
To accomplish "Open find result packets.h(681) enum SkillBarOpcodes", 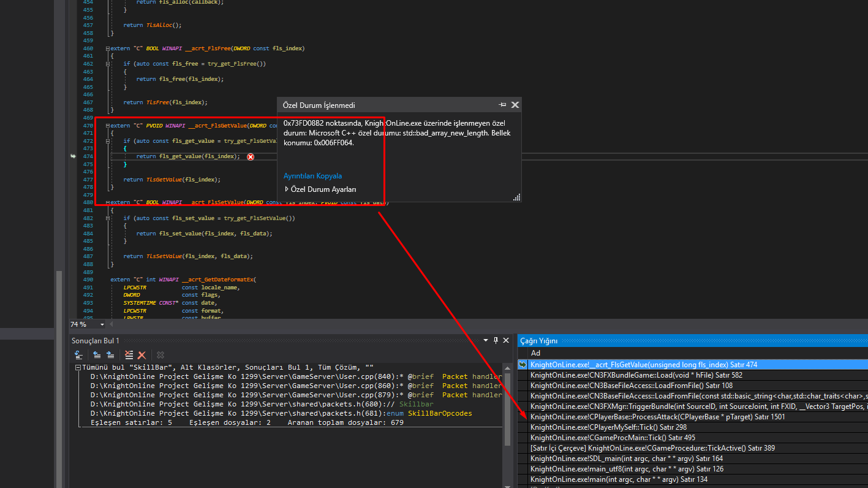I will coord(281,413).
